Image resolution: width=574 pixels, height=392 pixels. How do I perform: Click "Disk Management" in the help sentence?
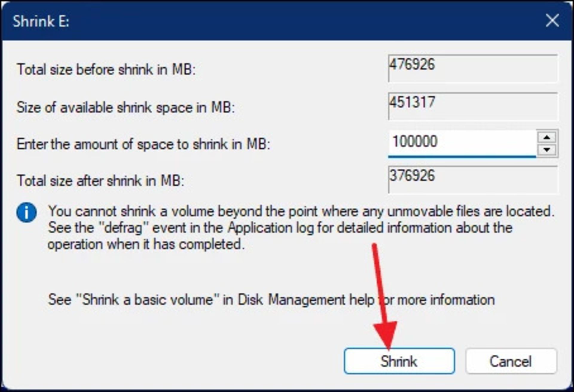tap(291, 300)
